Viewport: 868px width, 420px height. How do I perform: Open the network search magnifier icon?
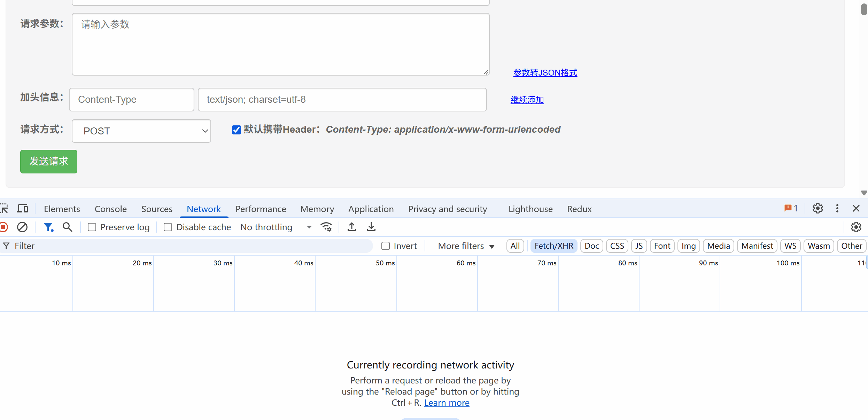pos(67,227)
